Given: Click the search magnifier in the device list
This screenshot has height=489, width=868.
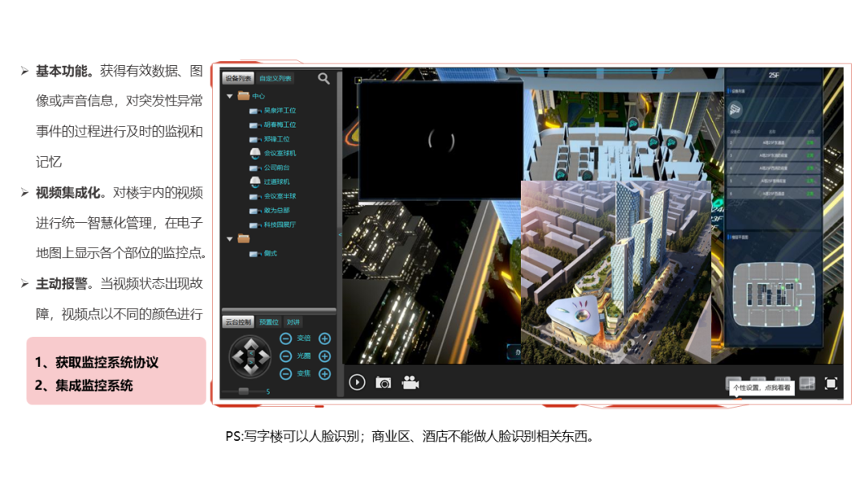Looking at the screenshot, I should [324, 79].
